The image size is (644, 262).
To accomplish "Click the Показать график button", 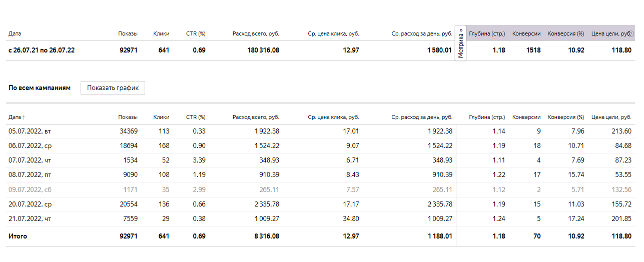I will [113, 87].
